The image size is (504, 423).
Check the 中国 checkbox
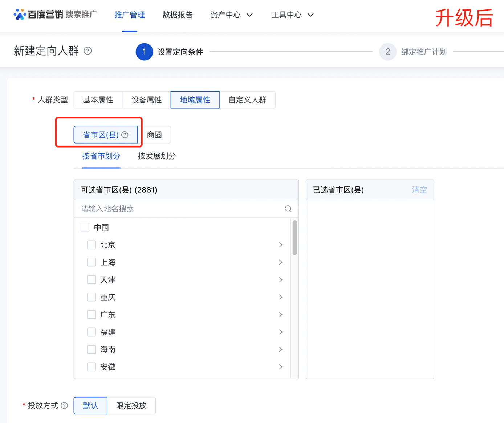[x=85, y=227]
